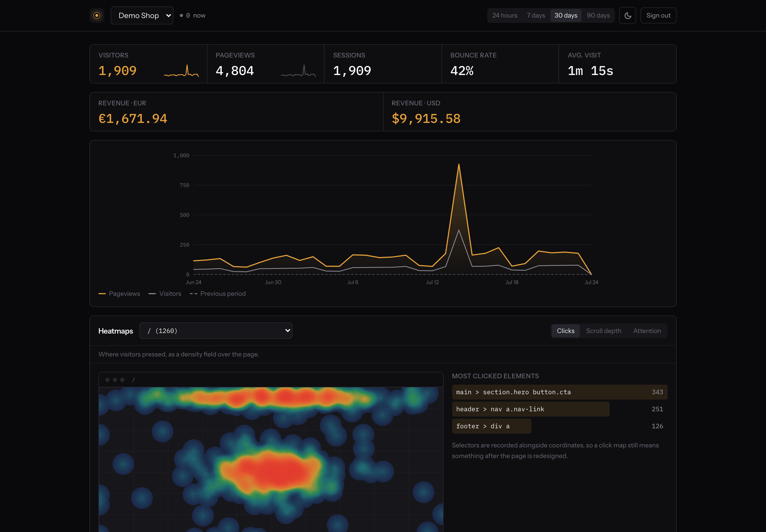Click the Most Clicked Elements heading
Screen dimensions: 766x532
495,376
